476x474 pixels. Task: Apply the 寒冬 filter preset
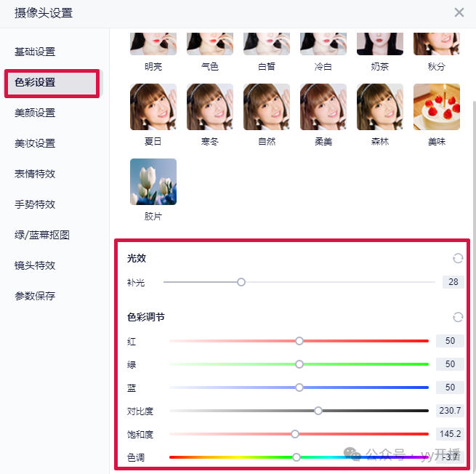(210, 107)
